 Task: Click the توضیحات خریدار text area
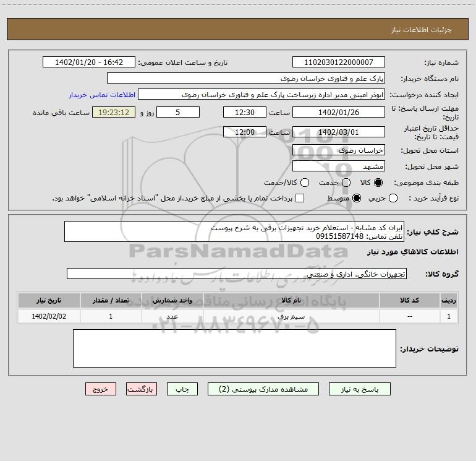click(x=234, y=348)
